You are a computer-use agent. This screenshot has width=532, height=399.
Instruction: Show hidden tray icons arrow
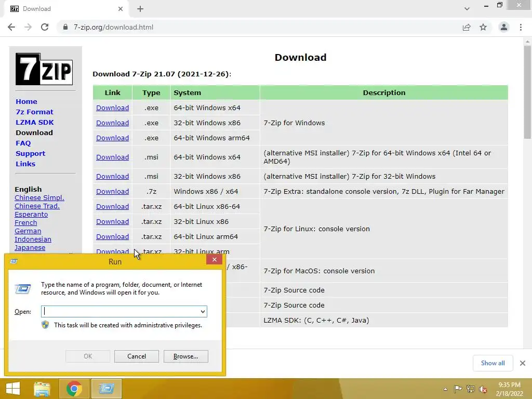[x=445, y=389]
